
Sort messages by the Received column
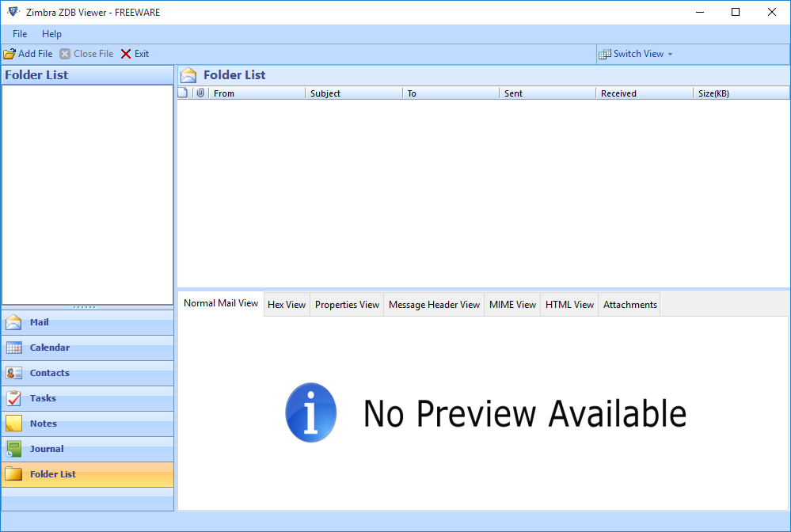click(645, 93)
